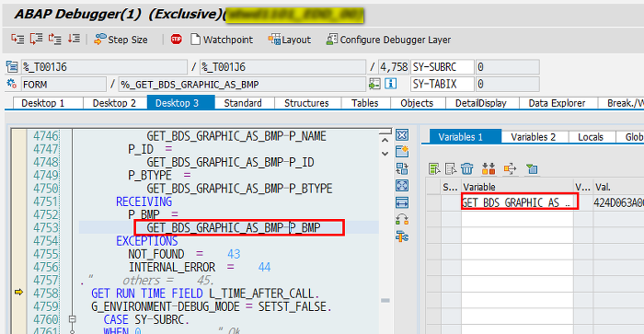644x334 pixels.
Task: Open the Layout button
Action: point(290,40)
